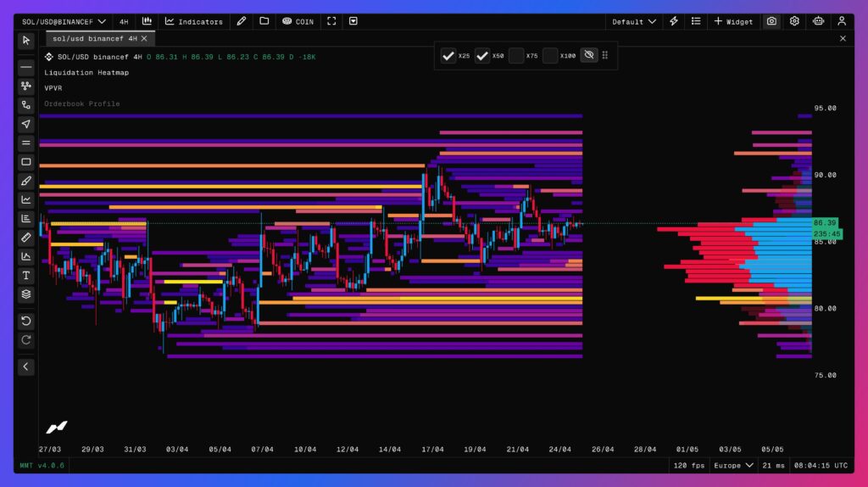Click the undo arrow in sidebar
The width and height of the screenshot is (868, 487).
[26, 321]
